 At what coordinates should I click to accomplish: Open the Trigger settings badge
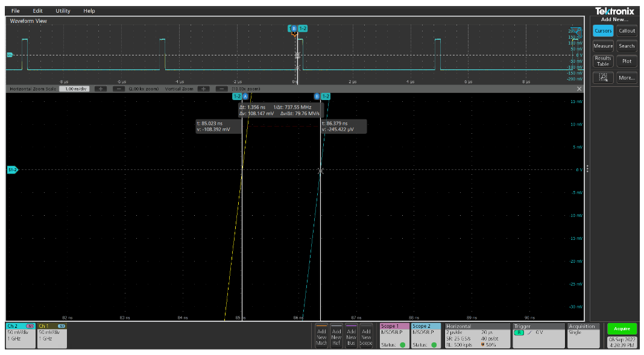tap(538, 335)
